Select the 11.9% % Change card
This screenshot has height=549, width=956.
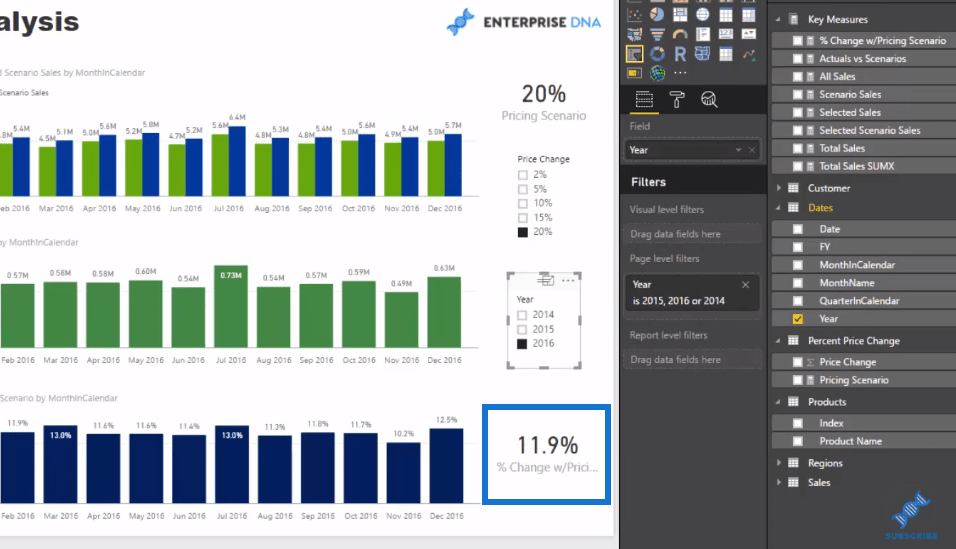point(546,454)
